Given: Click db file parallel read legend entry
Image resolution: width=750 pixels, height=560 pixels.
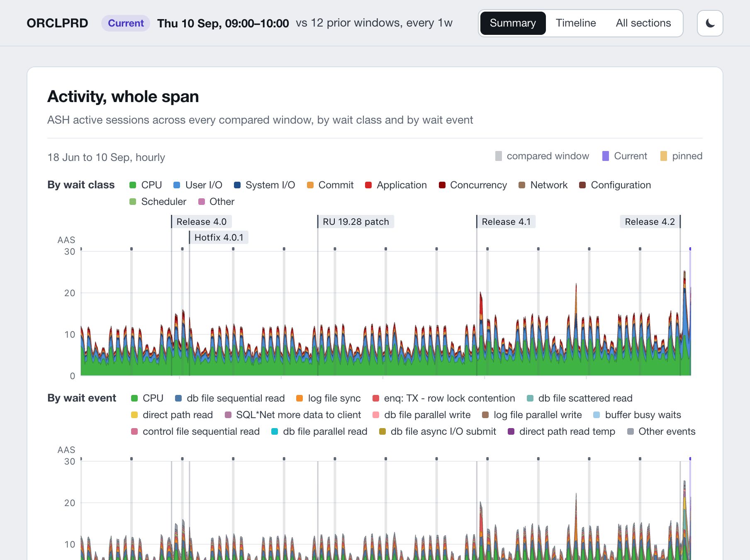Looking at the screenshot, I should tap(319, 431).
